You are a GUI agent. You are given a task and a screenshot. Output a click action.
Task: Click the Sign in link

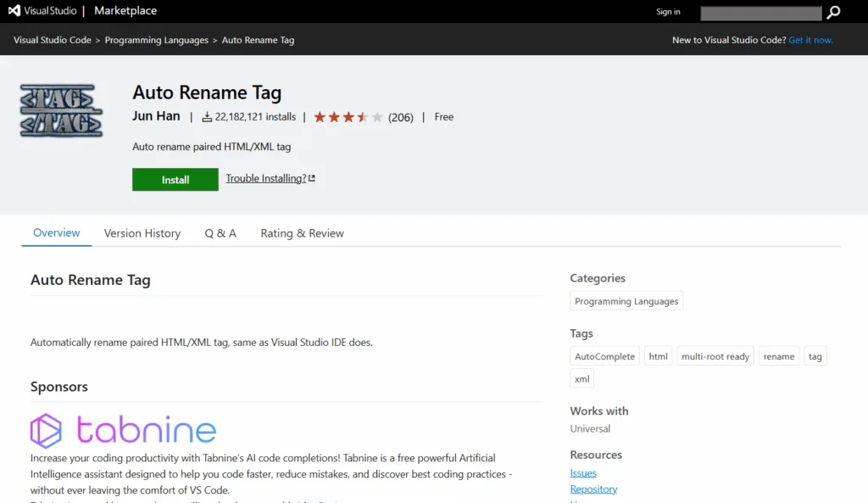point(668,12)
